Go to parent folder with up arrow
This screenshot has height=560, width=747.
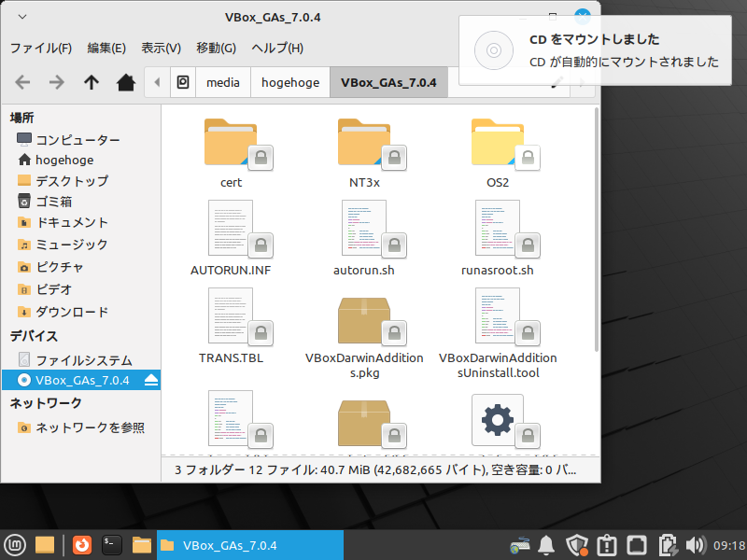pyautogui.click(x=92, y=82)
